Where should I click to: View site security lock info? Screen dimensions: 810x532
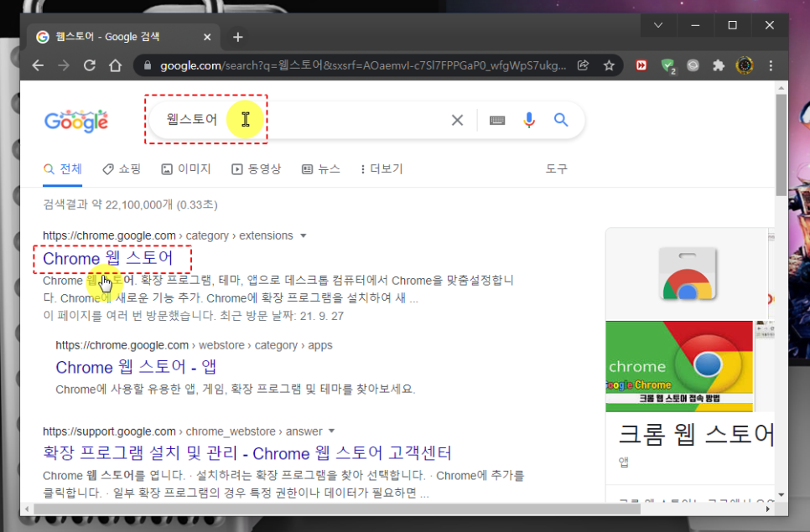click(148, 65)
